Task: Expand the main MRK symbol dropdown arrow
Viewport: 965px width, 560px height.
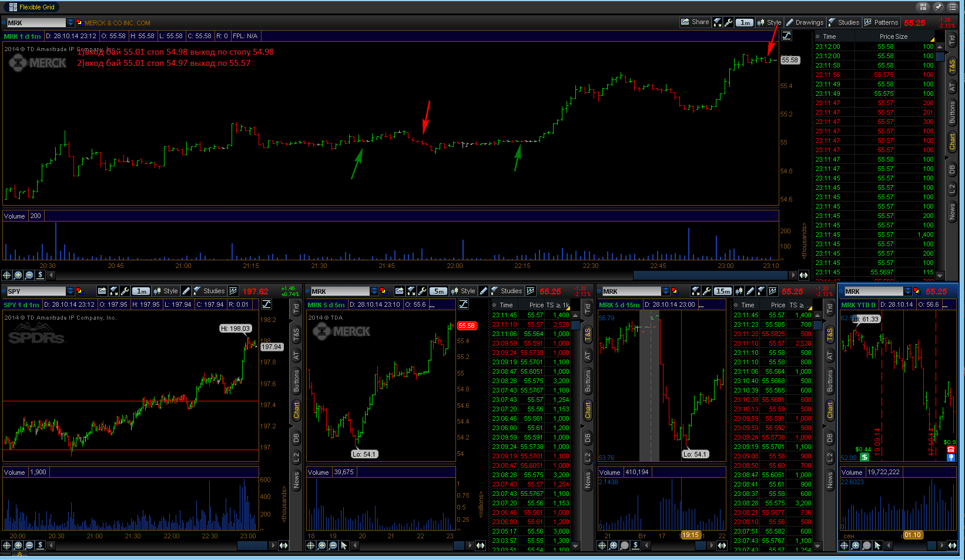Action: pos(71,23)
